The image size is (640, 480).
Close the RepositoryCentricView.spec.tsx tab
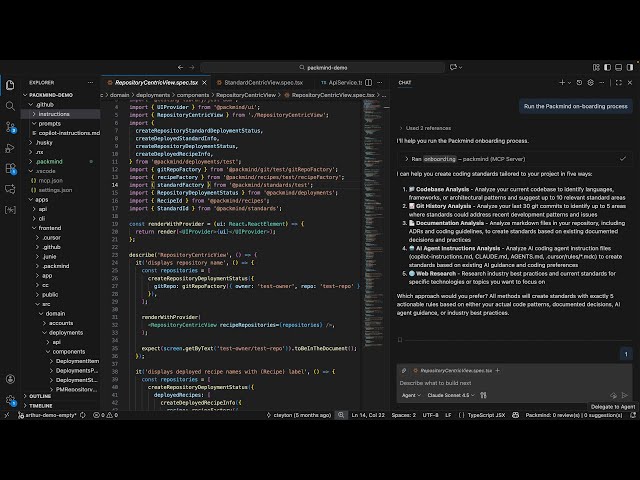[204, 82]
